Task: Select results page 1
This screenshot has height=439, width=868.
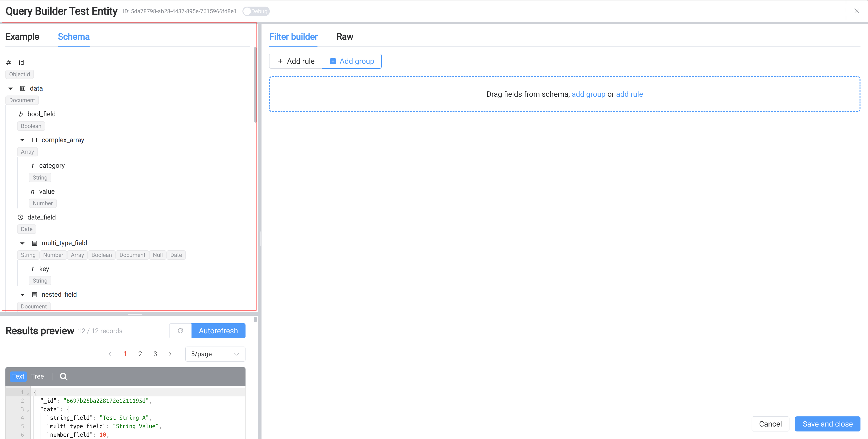Action: point(125,354)
